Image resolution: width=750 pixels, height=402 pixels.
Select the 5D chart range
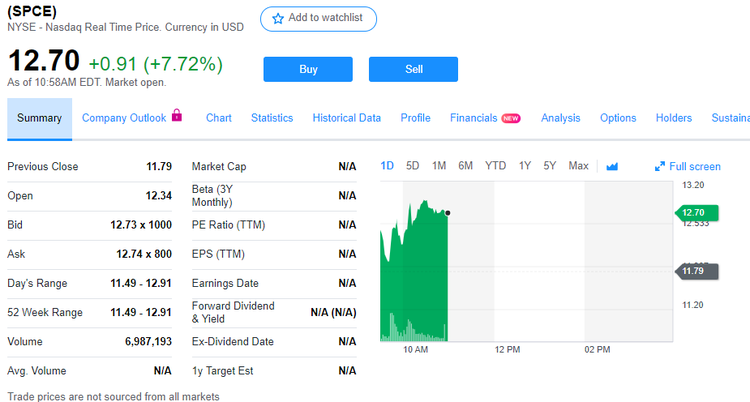(x=412, y=166)
